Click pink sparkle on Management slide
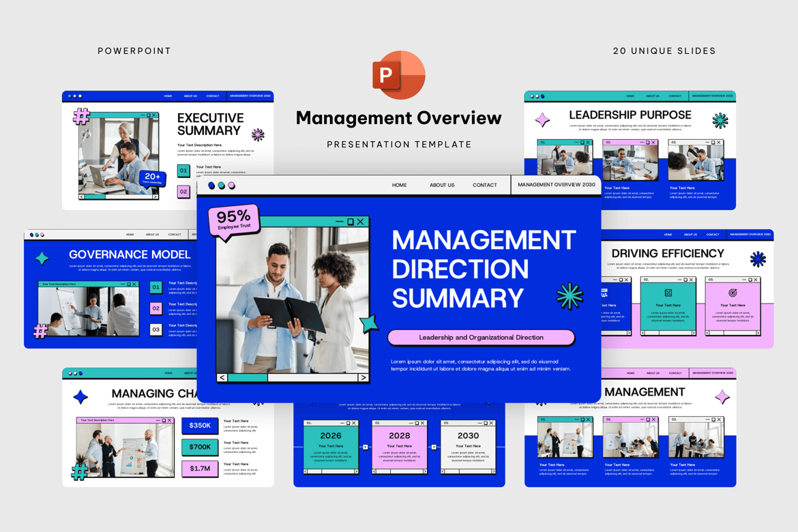This screenshot has height=532, width=798. (x=722, y=396)
